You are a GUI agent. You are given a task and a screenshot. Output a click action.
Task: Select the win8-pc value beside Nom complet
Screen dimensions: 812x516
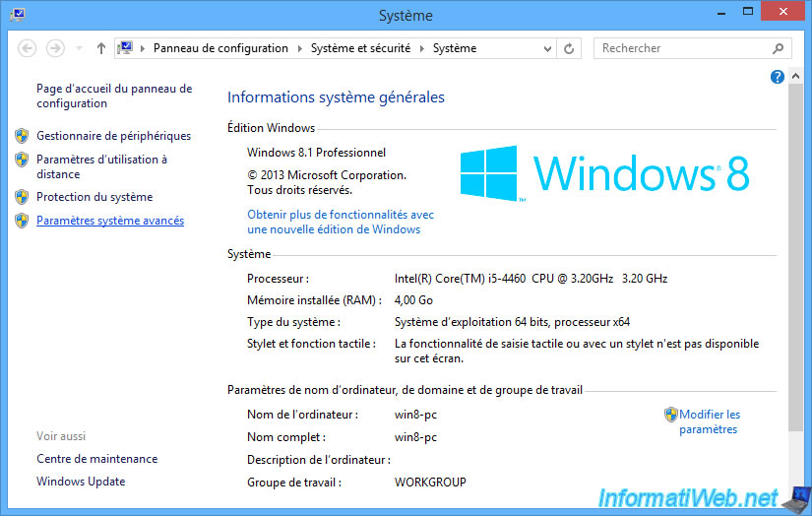click(415, 437)
